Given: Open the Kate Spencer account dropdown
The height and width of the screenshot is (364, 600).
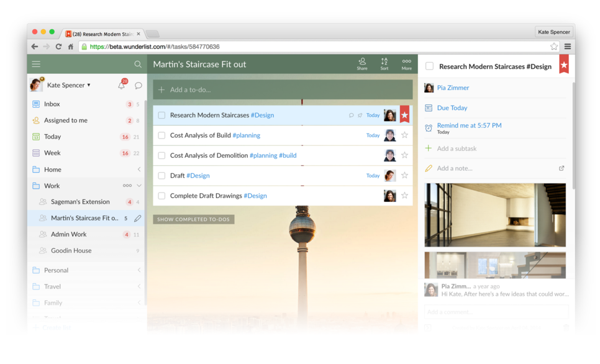Looking at the screenshot, I should click(67, 84).
